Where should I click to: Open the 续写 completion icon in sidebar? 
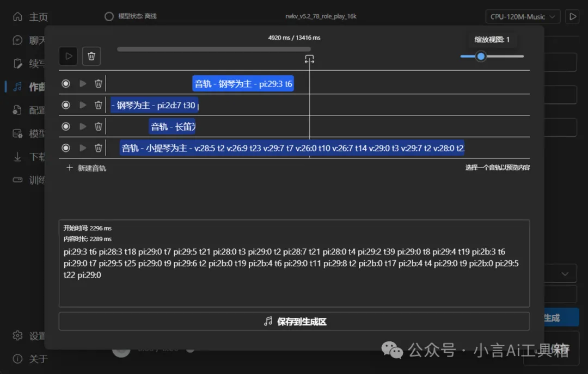(17, 63)
